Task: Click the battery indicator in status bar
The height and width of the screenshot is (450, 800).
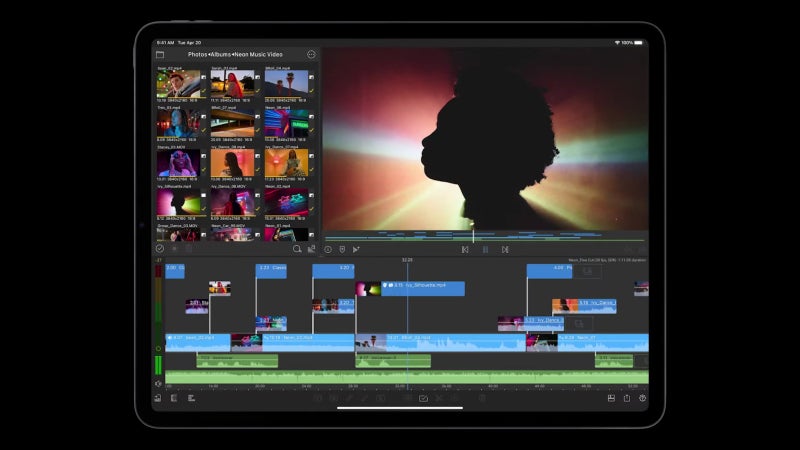Action: (638, 43)
